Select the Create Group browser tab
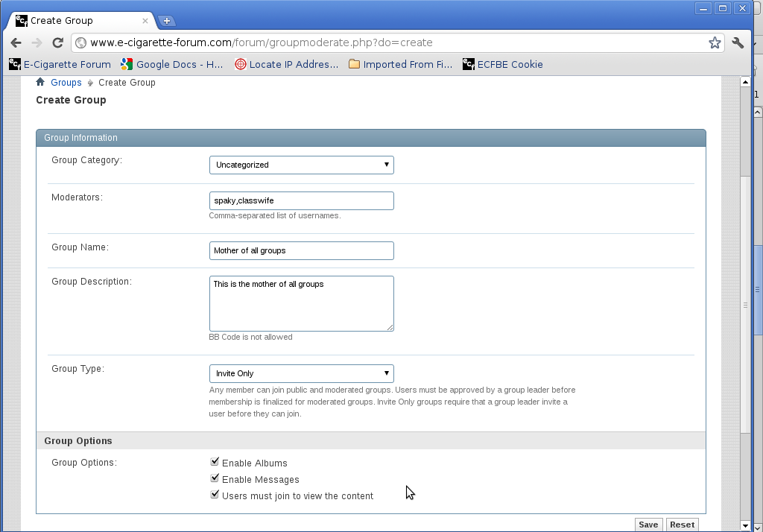 click(x=80, y=21)
